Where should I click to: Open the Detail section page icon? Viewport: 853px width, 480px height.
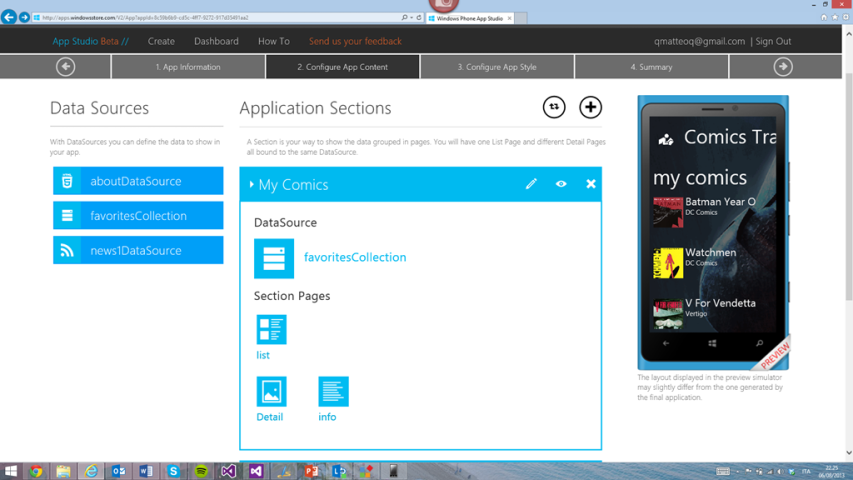click(x=271, y=391)
